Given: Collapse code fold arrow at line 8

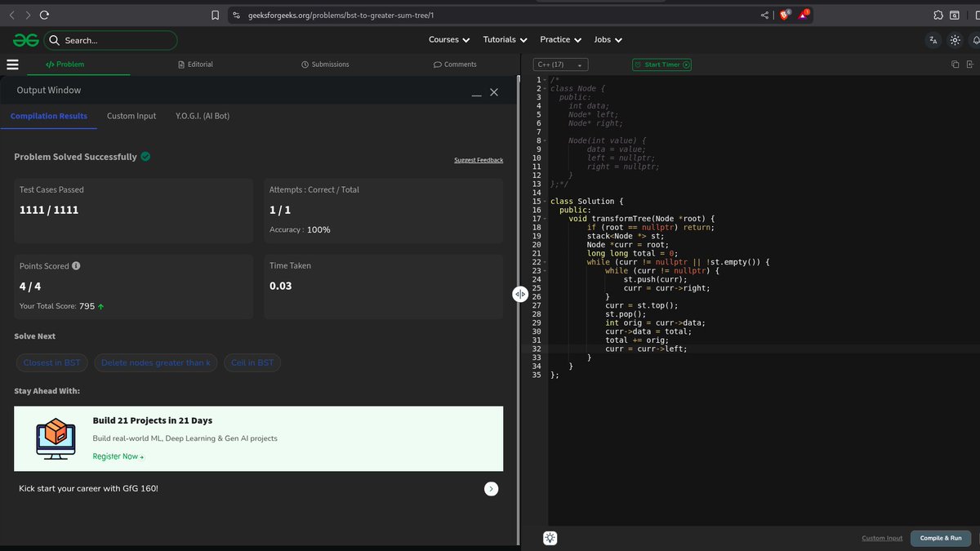Looking at the screenshot, I should (x=545, y=140).
